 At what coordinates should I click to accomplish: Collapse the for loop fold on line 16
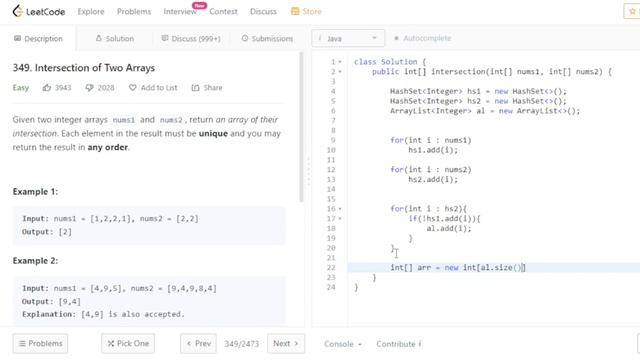(x=340, y=209)
